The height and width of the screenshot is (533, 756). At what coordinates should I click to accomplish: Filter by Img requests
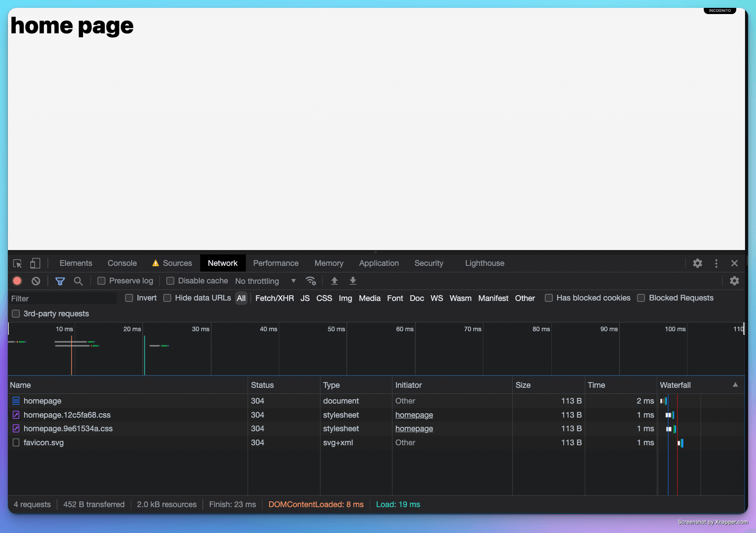[346, 298]
